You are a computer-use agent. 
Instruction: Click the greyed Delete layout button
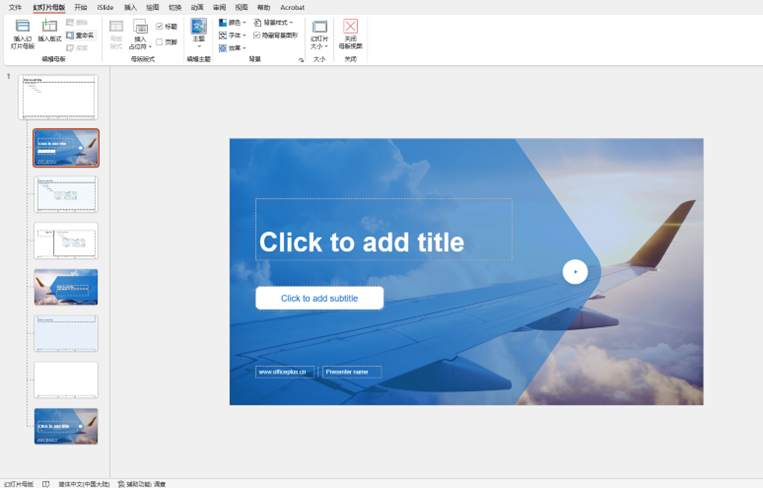[x=77, y=22]
